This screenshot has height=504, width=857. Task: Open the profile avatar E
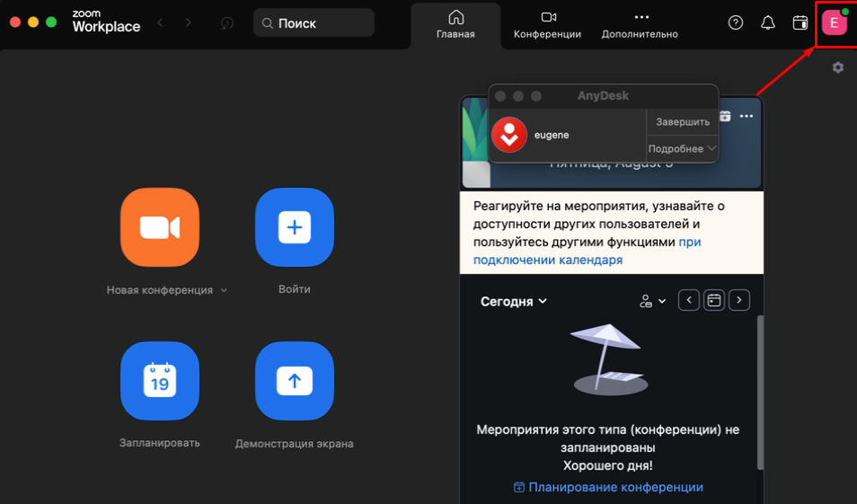[x=834, y=22]
